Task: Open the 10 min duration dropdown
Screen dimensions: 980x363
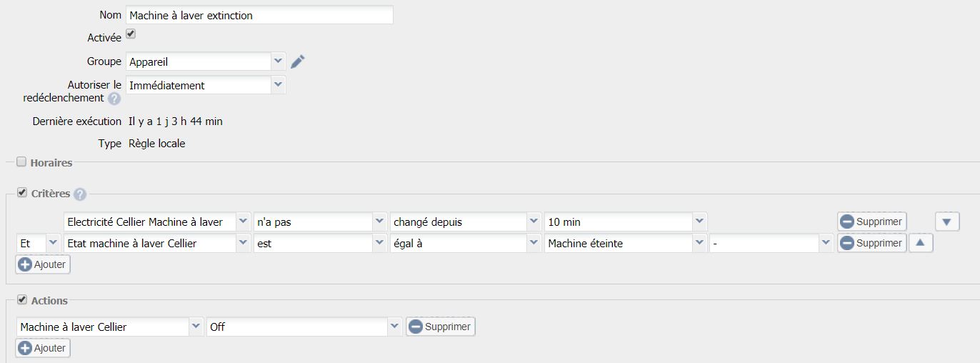Action: 626,222
